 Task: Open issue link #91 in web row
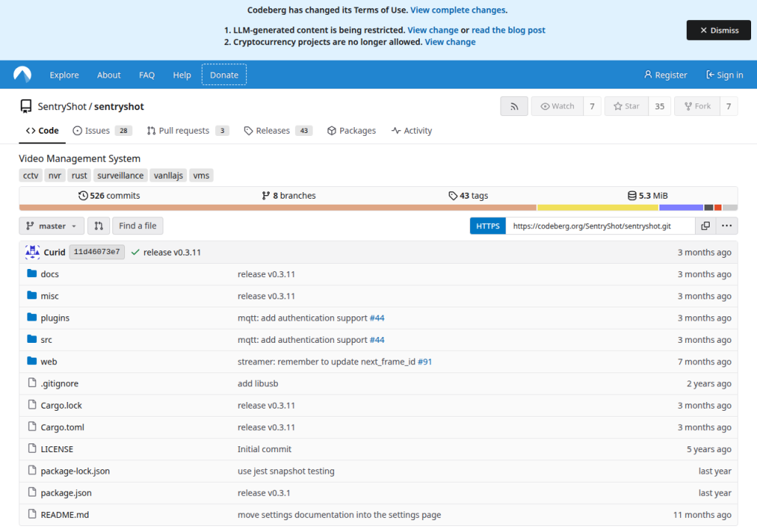(424, 361)
